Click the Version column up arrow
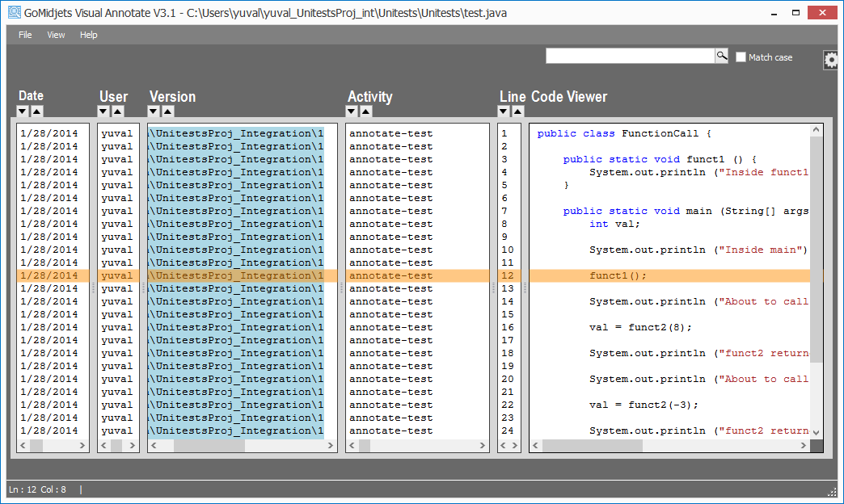The image size is (844, 504). click(x=168, y=111)
